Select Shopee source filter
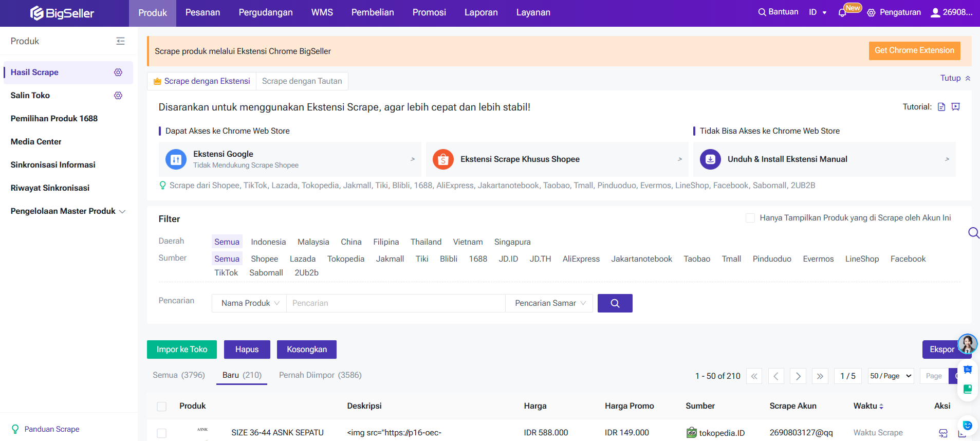 coord(265,259)
